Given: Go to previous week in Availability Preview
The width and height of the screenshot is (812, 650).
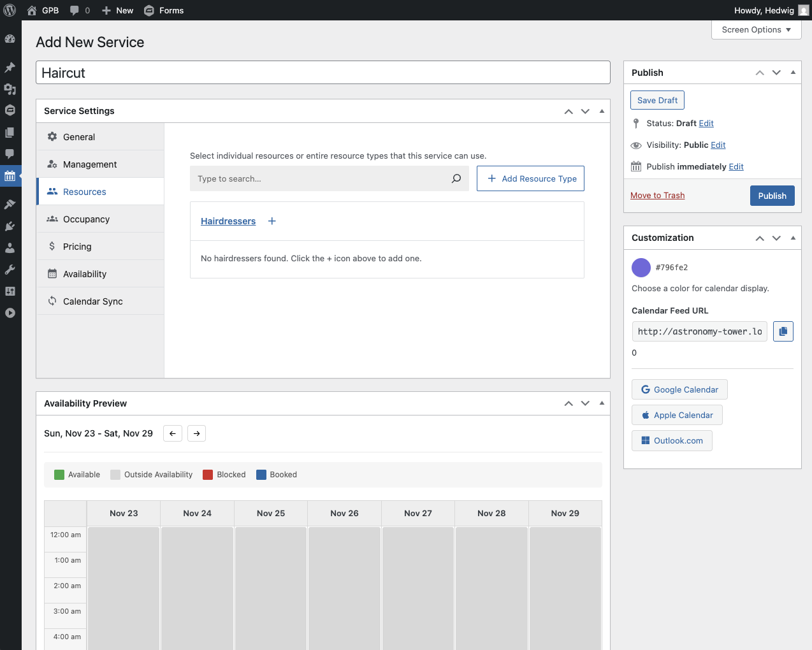Looking at the screenshot, I should (173, 433).
